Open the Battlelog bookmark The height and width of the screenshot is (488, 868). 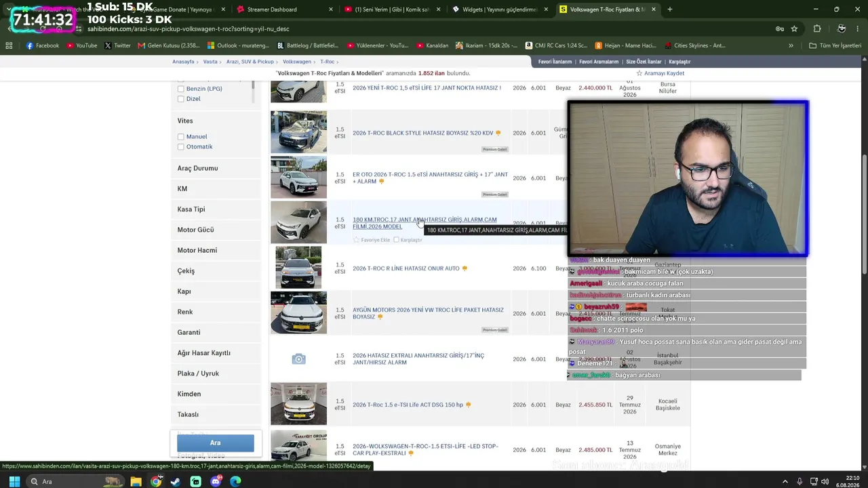[308, 45]
